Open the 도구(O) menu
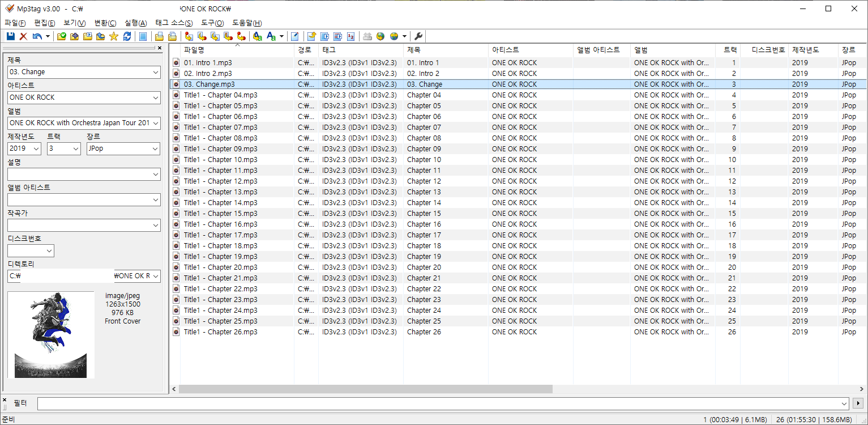The width and height of the screenshot is (868, 425). (x=212, y=23)
